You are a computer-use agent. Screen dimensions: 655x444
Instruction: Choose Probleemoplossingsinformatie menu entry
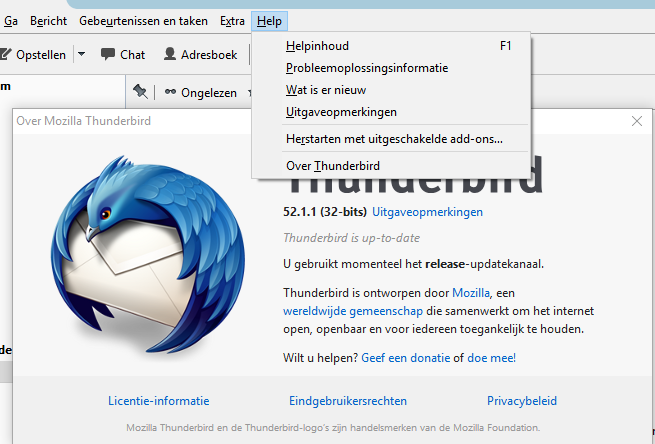coord(391,68)
